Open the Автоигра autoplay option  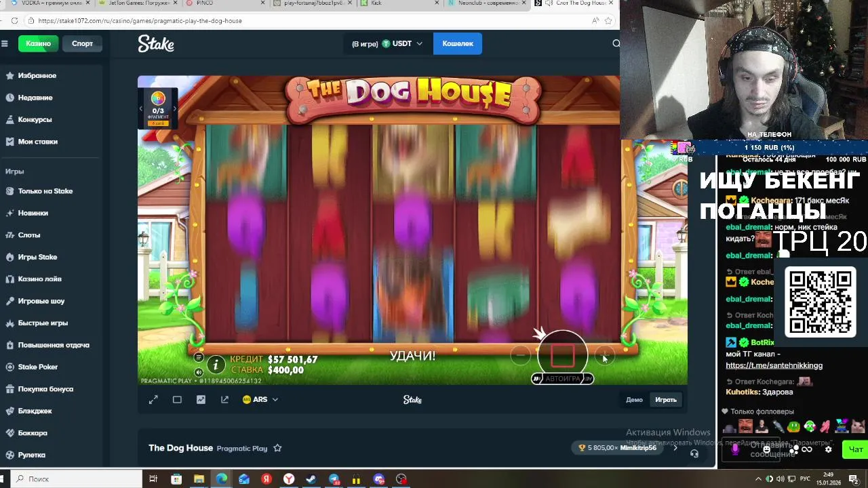(562, 378)
